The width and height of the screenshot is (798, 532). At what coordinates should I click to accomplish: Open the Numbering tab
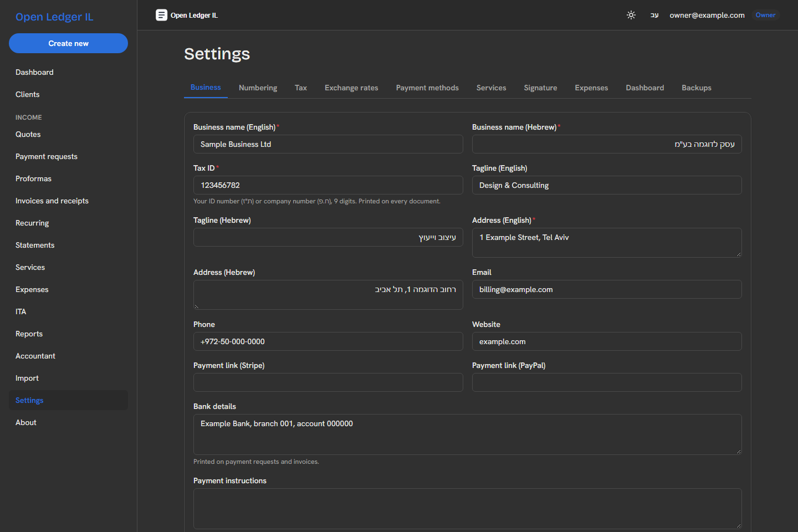click(x=258, y=88)
